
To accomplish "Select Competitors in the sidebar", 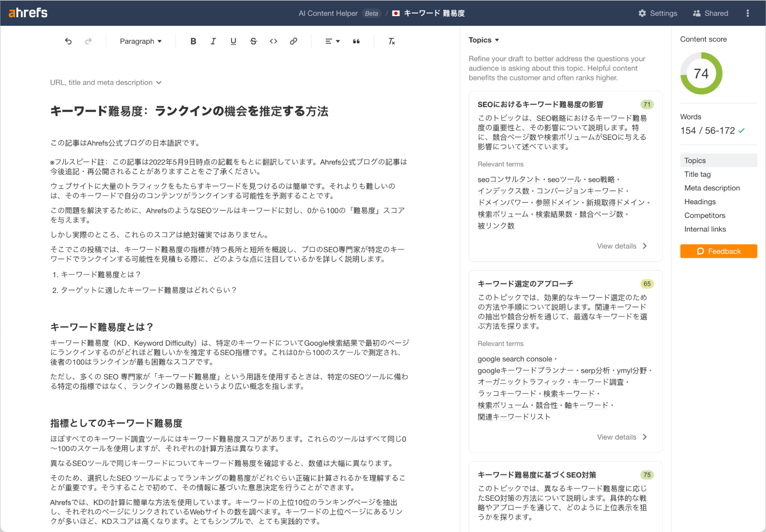I will (705, 215).
